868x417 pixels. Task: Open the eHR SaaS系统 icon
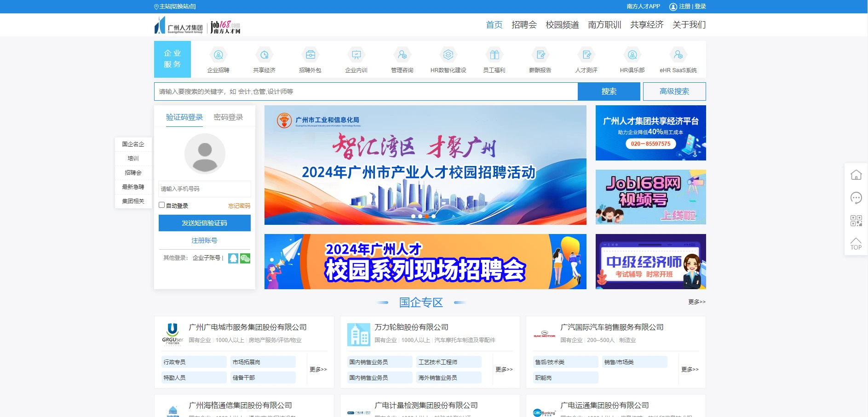678,55
